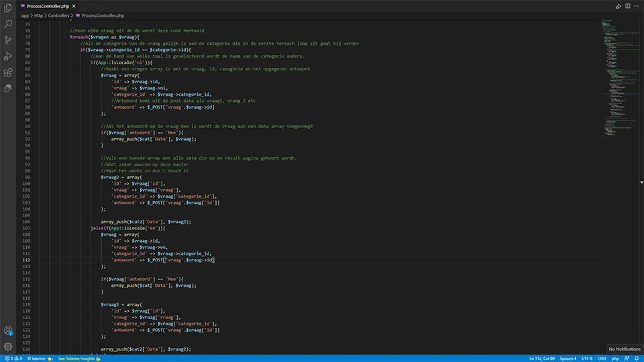
Task: Change the php language mode
Action: point(615,358)
